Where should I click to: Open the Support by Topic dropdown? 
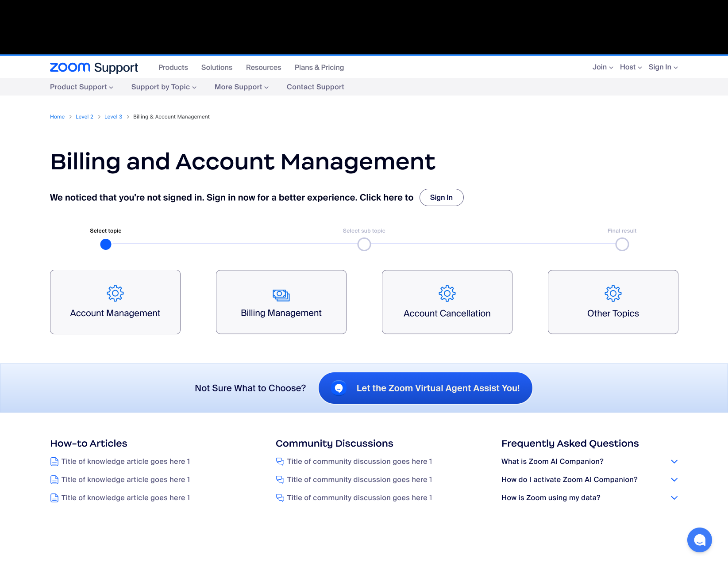[x=164, y=87]
